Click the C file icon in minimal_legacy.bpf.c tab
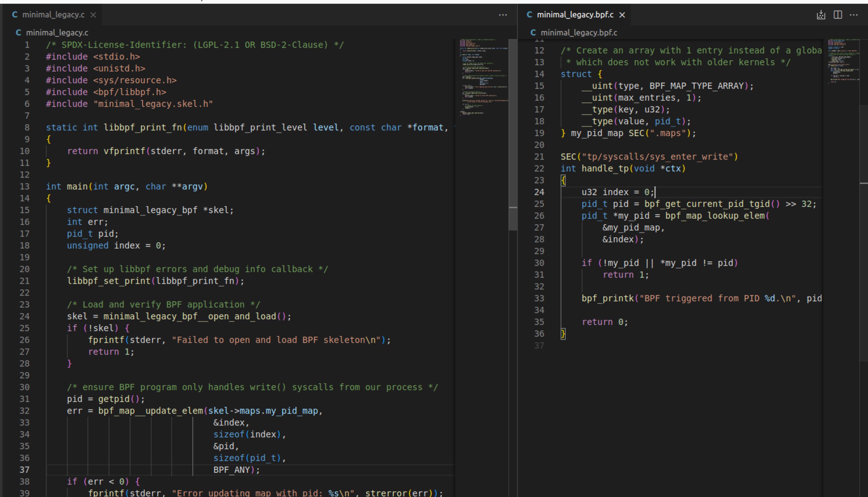This screenshot has width=868, height=497. coord(529,15)
